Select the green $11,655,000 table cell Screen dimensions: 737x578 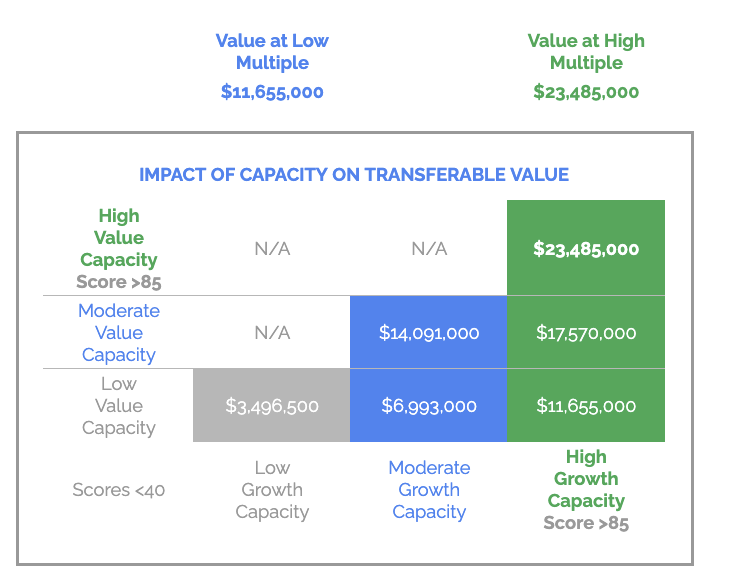coord(586,406)
